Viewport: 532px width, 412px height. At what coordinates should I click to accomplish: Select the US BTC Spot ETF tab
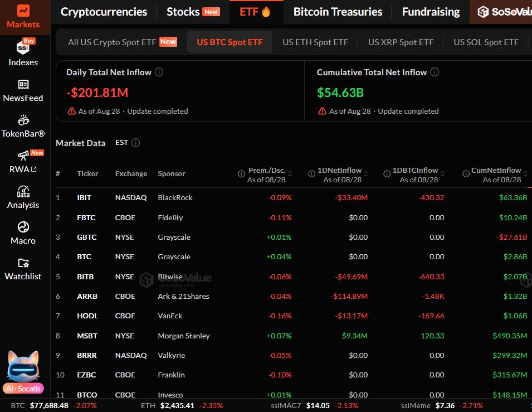[230, 42]
